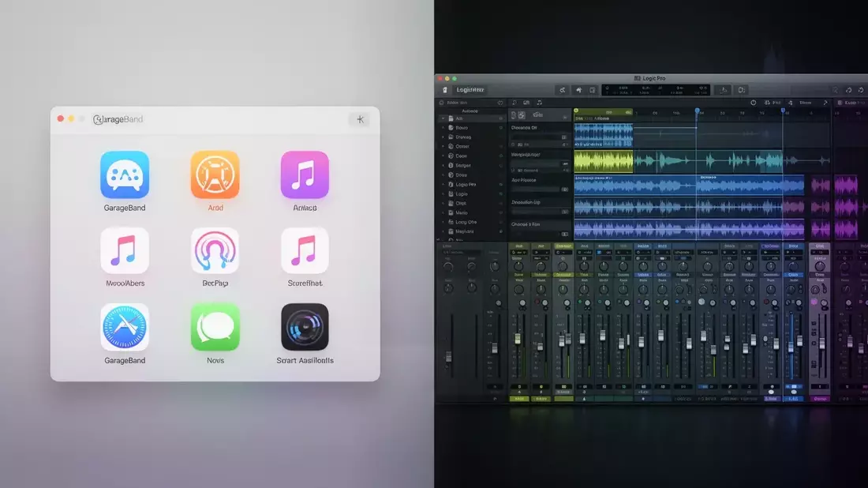Click the redo arrow at far right of toolbar

tap(861, 90)
